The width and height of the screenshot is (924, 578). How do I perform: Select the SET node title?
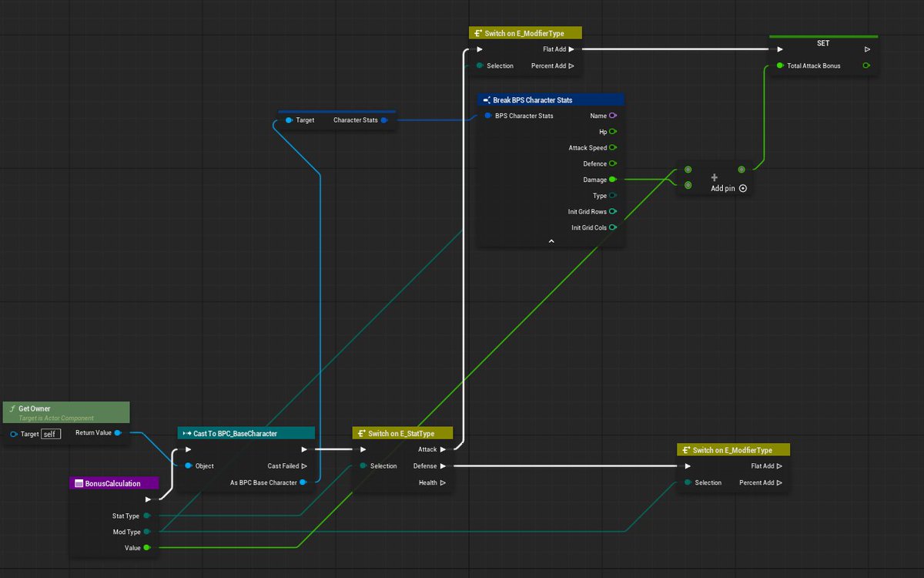click(823, 42)
